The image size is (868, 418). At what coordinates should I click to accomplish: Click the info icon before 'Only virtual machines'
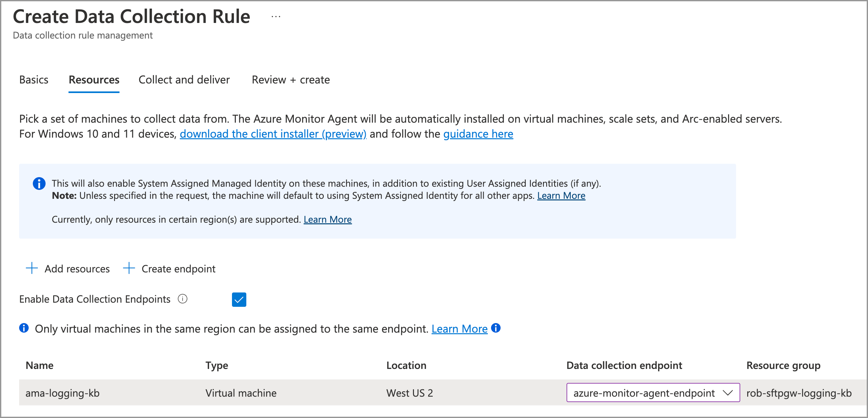(24, 328)
